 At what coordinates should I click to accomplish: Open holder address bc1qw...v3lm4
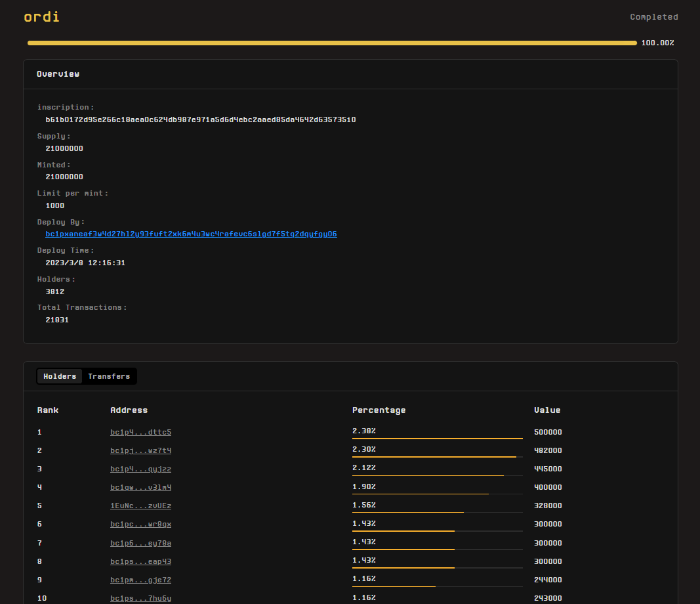pos(140,487)
